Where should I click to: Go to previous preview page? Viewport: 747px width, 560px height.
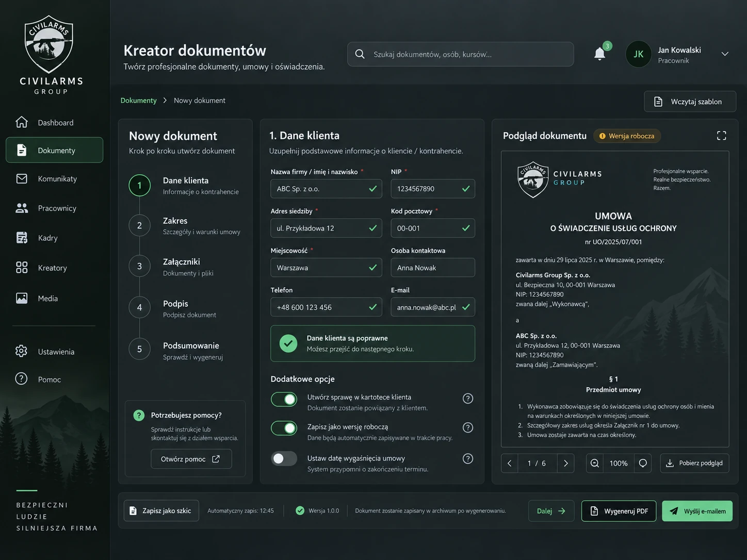510,463
